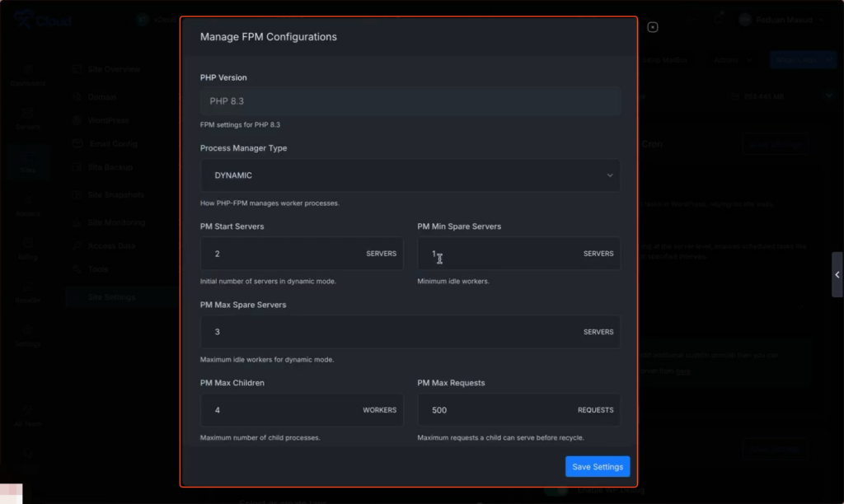Close the Manage FPM Configurations dialog
This screenshot has width=844, height=504.
pos(653,27)
